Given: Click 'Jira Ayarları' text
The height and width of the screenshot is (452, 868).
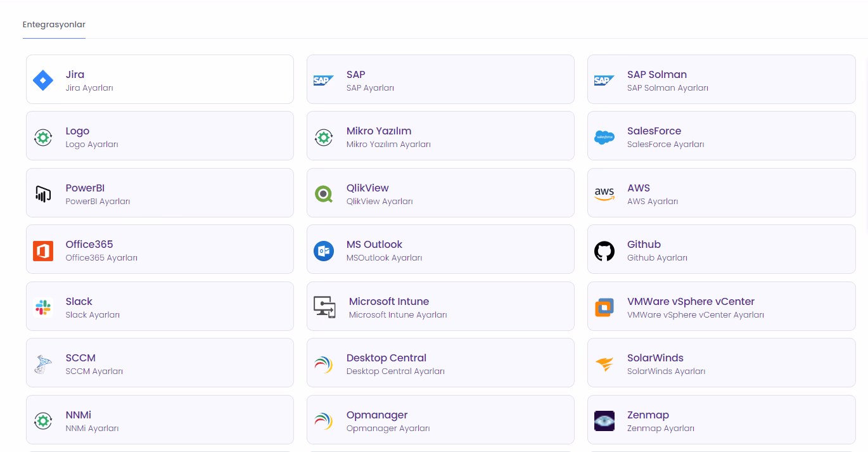Looking at the screenshot, I should coord(89,88).
